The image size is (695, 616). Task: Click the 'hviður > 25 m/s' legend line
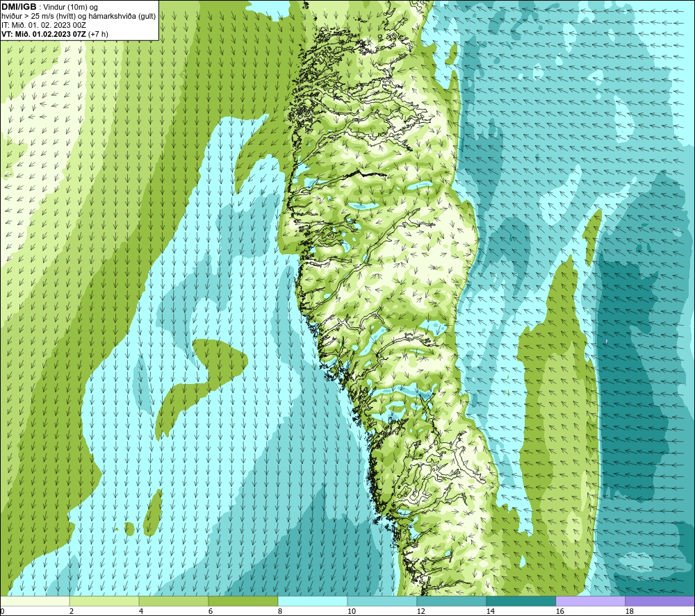[79, 16]
